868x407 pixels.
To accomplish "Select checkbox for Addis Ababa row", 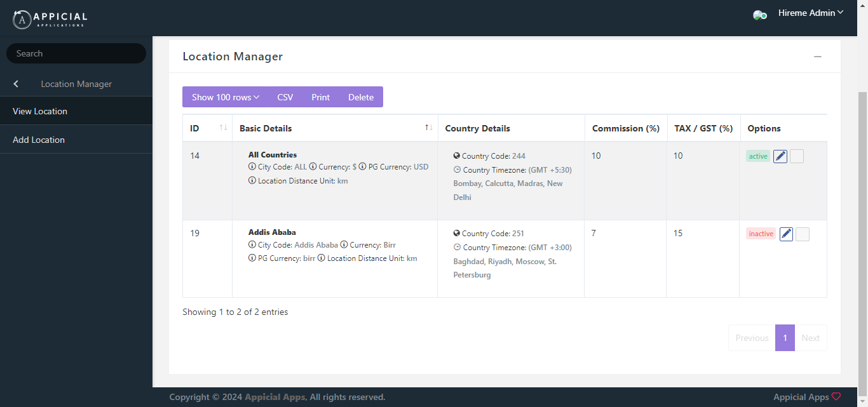I will [803, 234].
